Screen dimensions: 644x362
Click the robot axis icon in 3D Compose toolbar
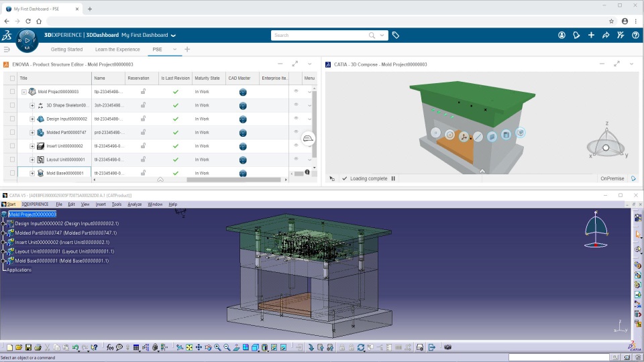point(464,137)
